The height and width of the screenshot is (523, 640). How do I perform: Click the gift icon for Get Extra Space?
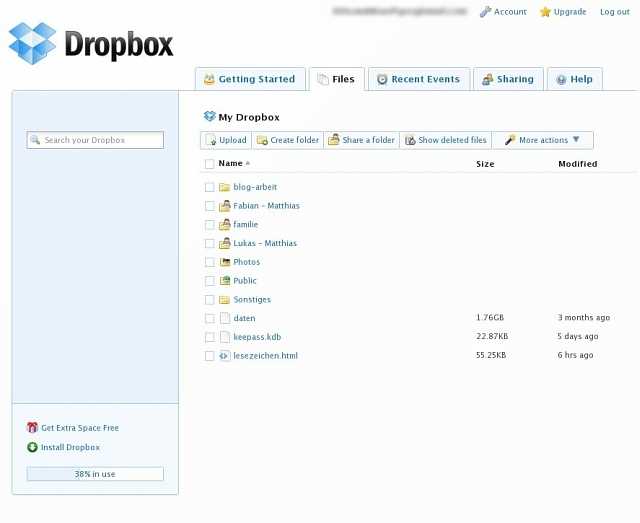(32, 427)
